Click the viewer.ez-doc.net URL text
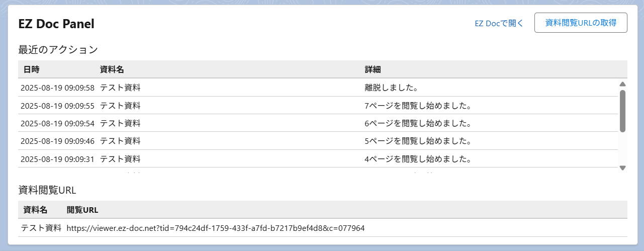Viewport: 644px width, 251px height. coord(215,228)
